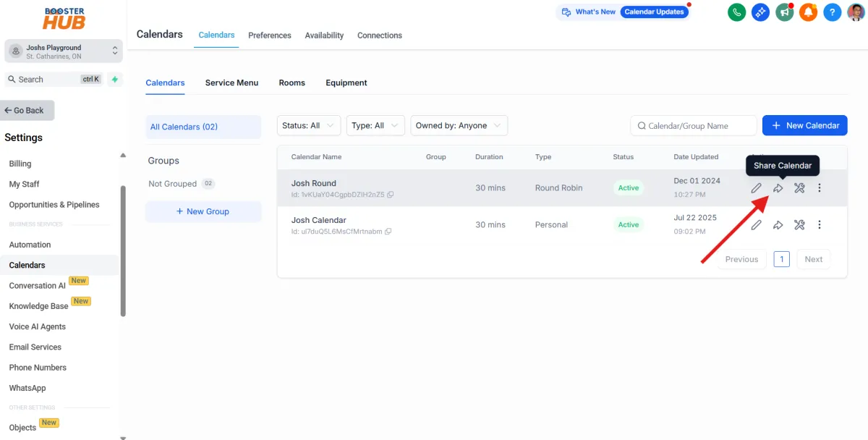
Task: Share the Josh Round calendar
Action: (x=778, y=187)
